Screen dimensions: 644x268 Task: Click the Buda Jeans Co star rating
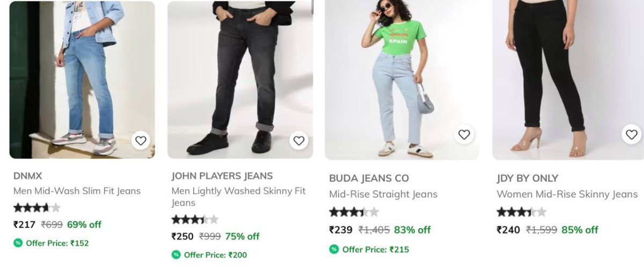[354, 212]
